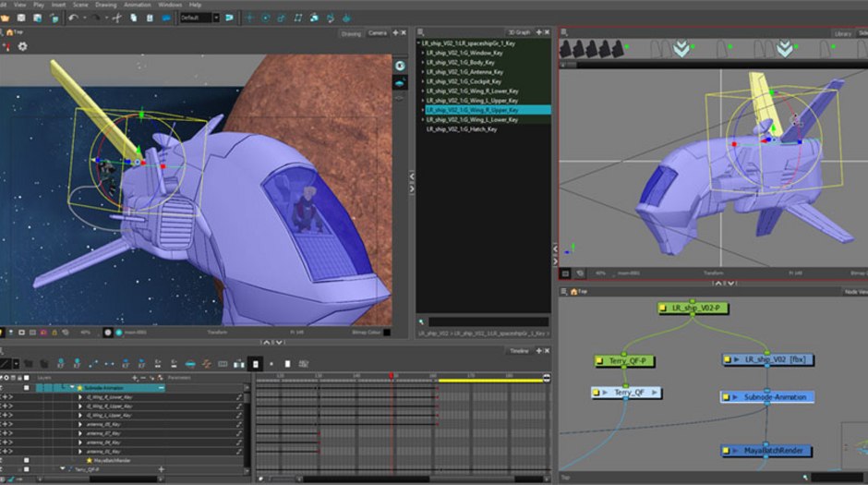The image size is (868, 485).
Task: Click the black Bitmap Colour swatch
Action: pos(387,333)
